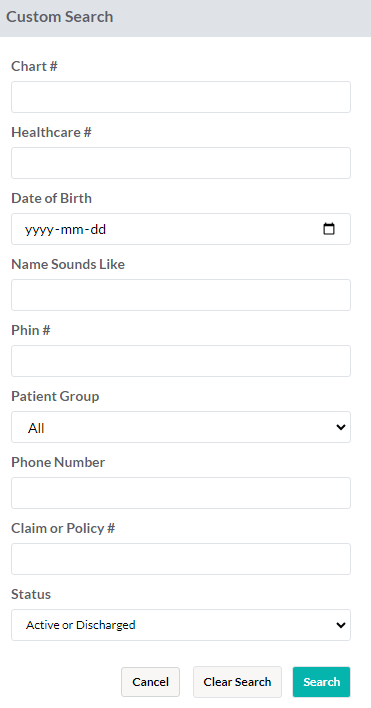Run the query with the teal Search button

point(321,682)
